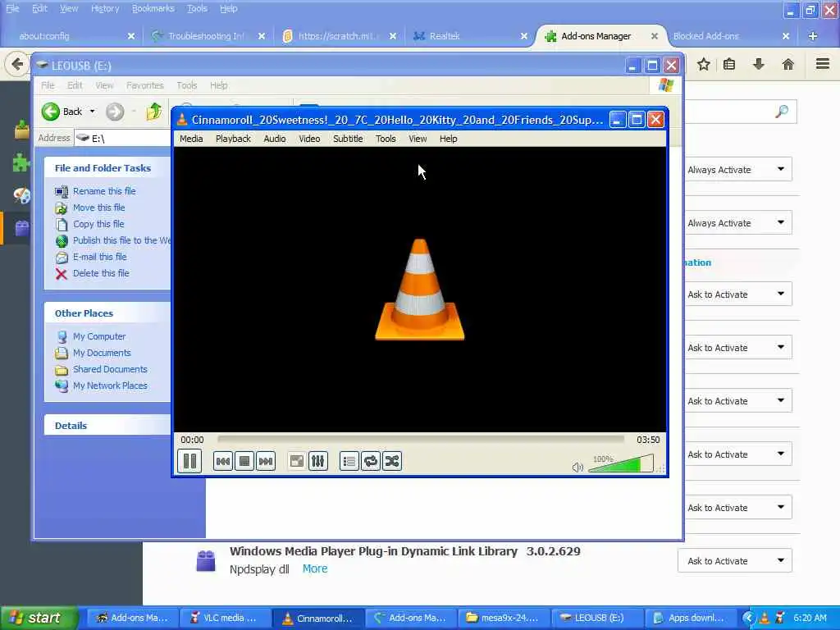Open VLC Audio menu
Image resolution: width=840 pixels, height=630 pixels.
point(274,139)
